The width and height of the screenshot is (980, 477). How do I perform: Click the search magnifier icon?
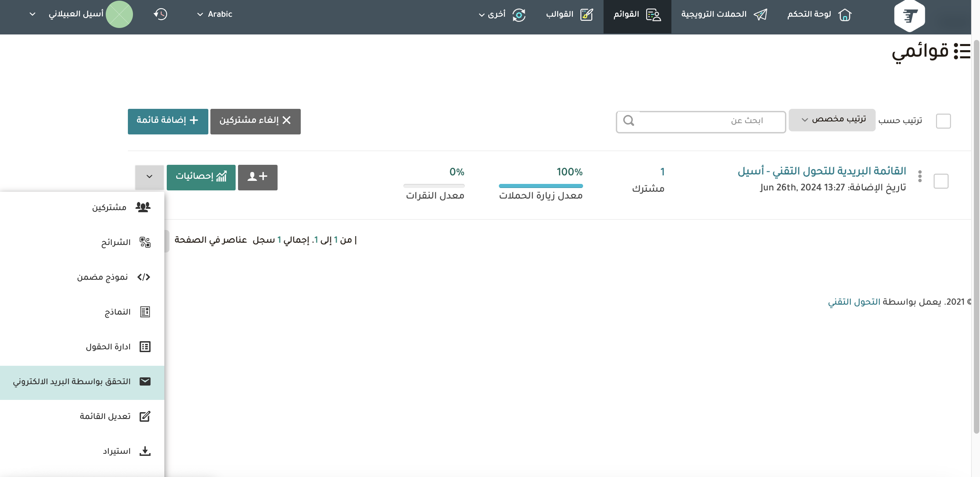tap(628, 121)
